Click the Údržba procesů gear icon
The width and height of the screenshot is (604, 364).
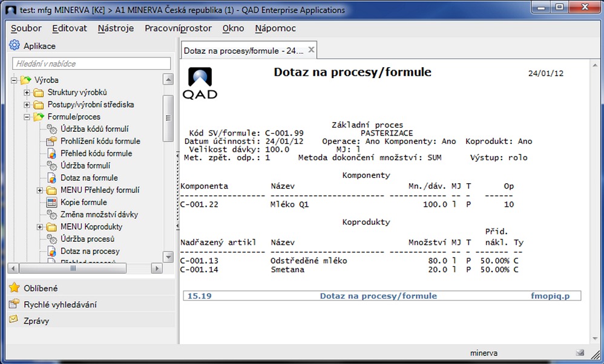51,239
